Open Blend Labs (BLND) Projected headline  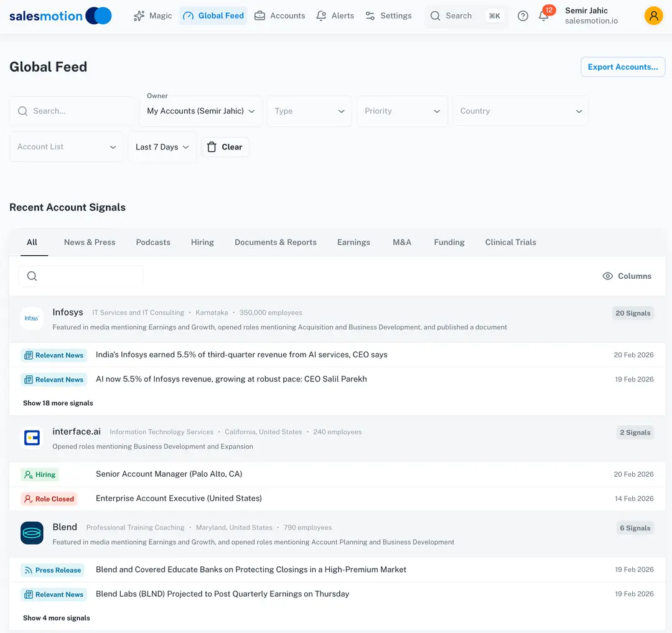coord(222,594)
